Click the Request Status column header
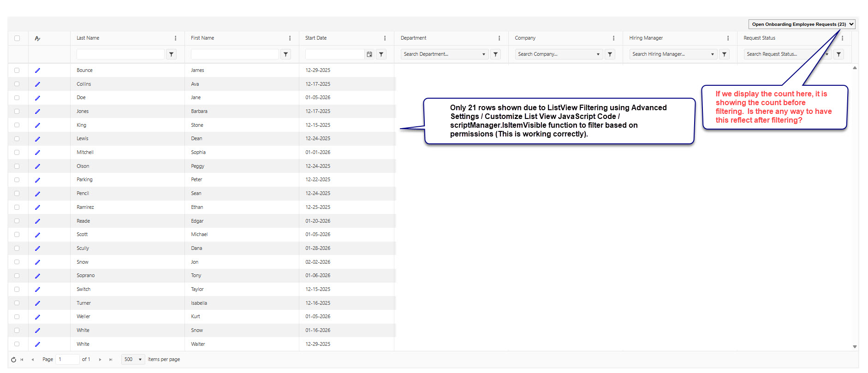The width and height of the screenshot is (868, 373). [759, 38]
